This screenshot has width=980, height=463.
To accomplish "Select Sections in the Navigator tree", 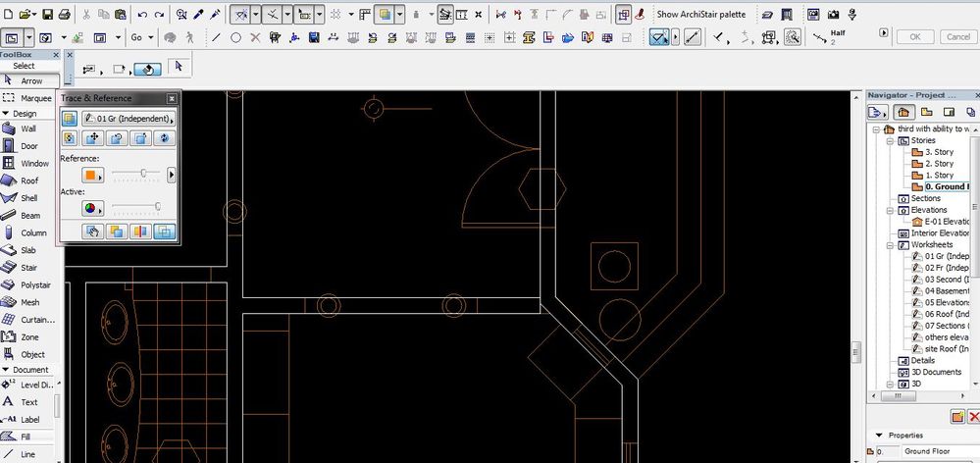I will (926, 198).
